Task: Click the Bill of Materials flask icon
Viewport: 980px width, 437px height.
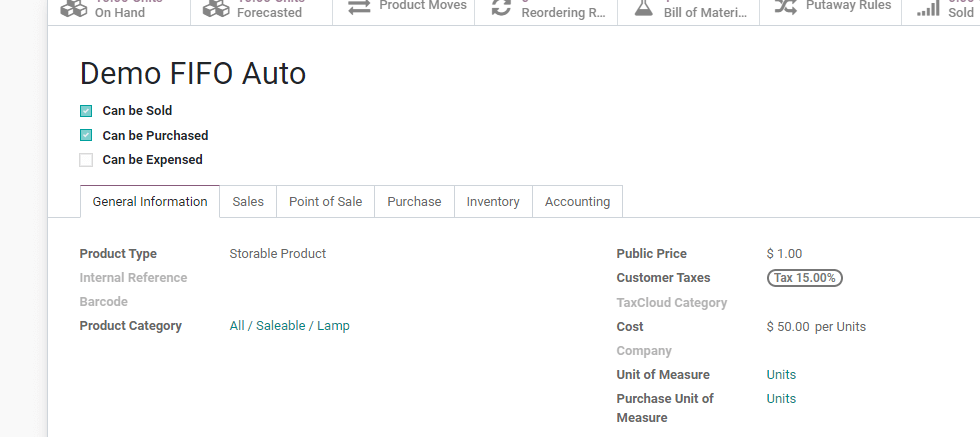Action: point(643,8)
